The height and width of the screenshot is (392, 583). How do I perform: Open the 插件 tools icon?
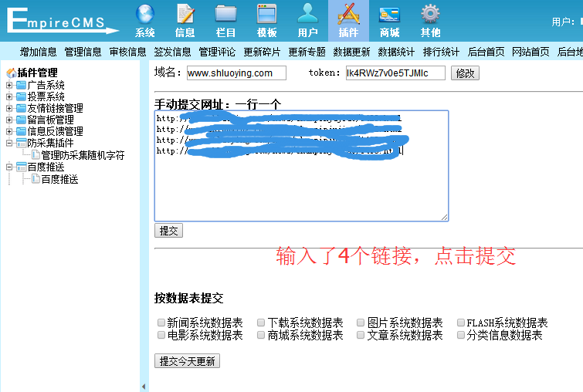click(x=348, y=14)
